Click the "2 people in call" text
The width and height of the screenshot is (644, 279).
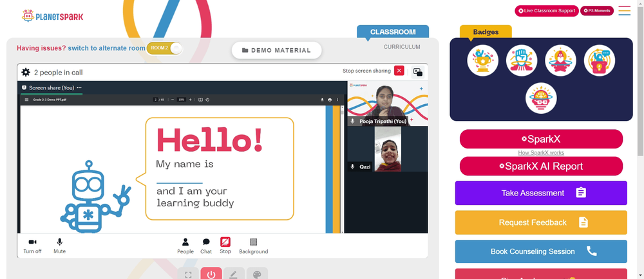[x=59, y=73]
